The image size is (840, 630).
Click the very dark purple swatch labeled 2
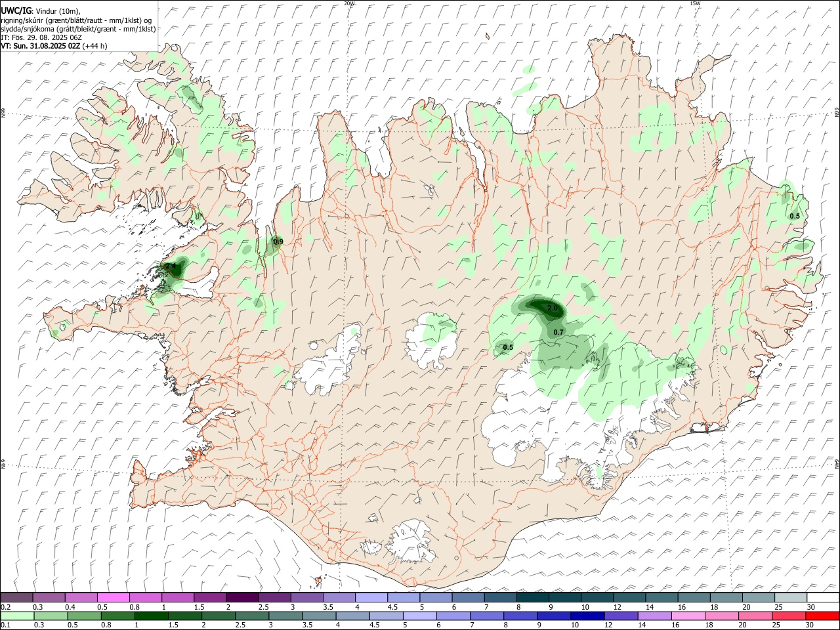[242, 597]
